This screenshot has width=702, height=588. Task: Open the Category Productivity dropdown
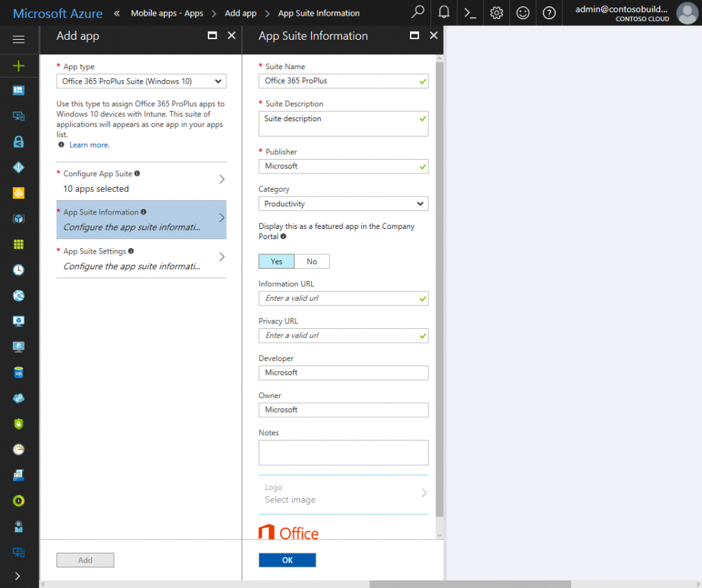(x=343, y=204)
